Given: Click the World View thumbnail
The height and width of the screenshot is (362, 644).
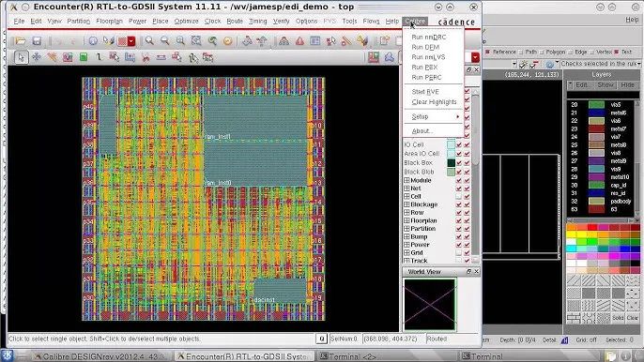Looking at the screenshot, I should pos(430,304).
